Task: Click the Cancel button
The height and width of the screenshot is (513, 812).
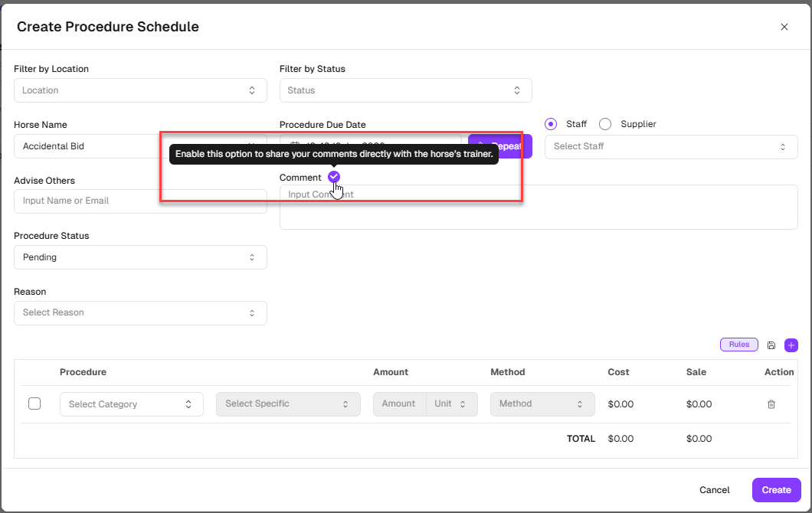Action: click(714, 490)
